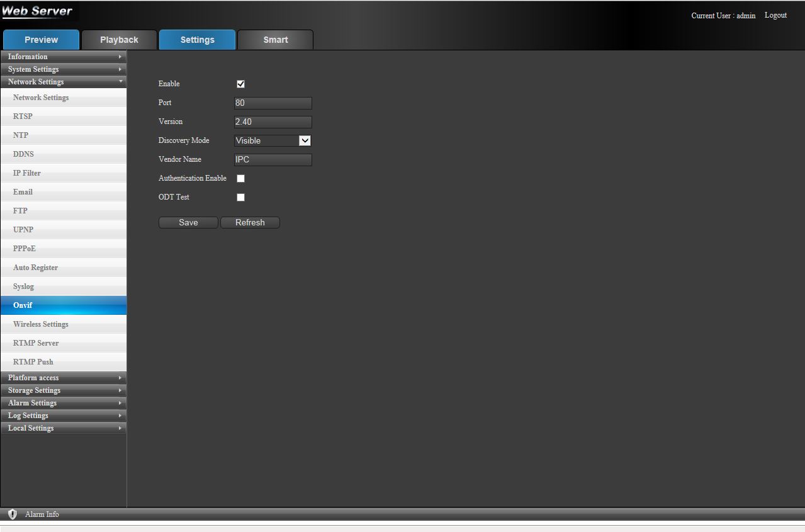Image resolution: width=805 pixels, height=532 pixels.
Task: Click into the Port input field
Action: [x=273, y=103]
